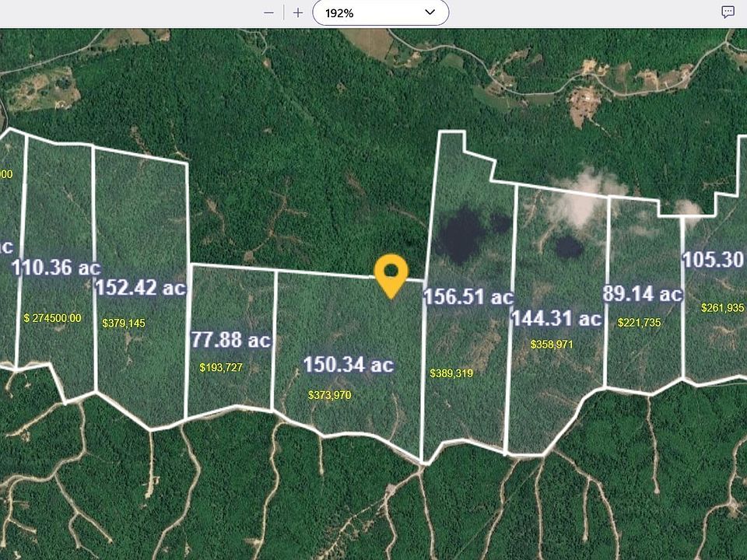Click the $389,319 price text
Viewport: 747px width, 560px height.
click(451, 373)
